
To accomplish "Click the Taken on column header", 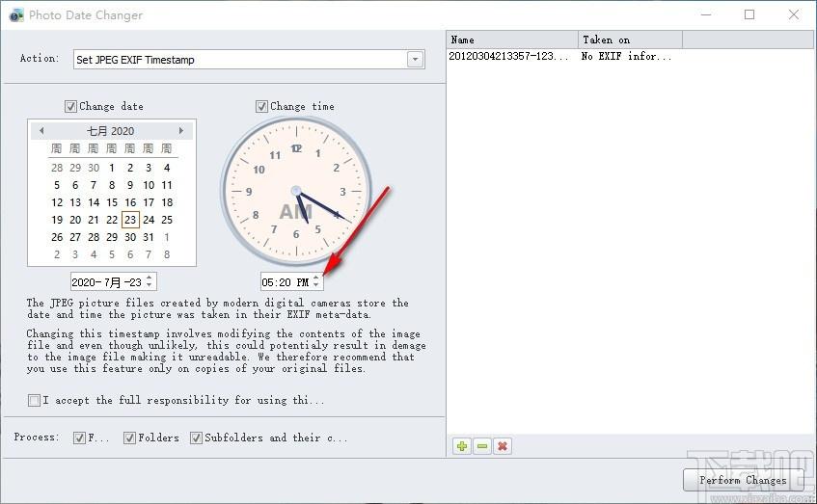I will tap(631, 40).
